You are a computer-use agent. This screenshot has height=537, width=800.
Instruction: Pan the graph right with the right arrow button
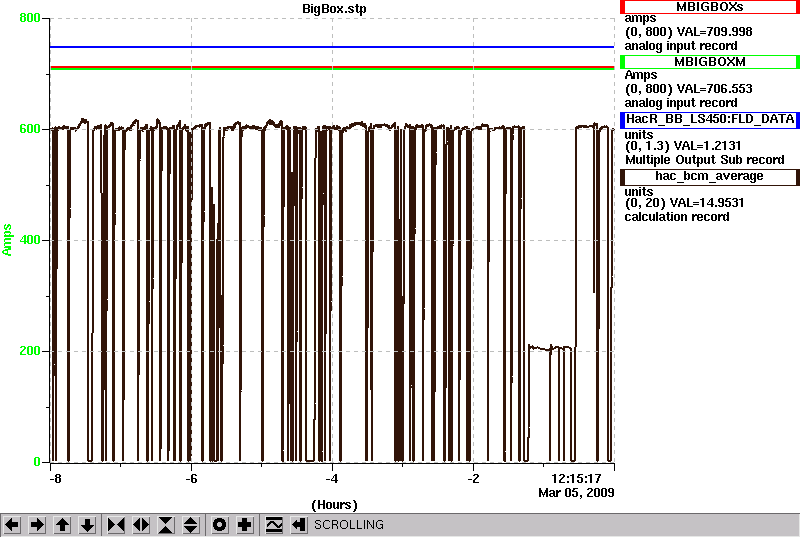[37, 525]
